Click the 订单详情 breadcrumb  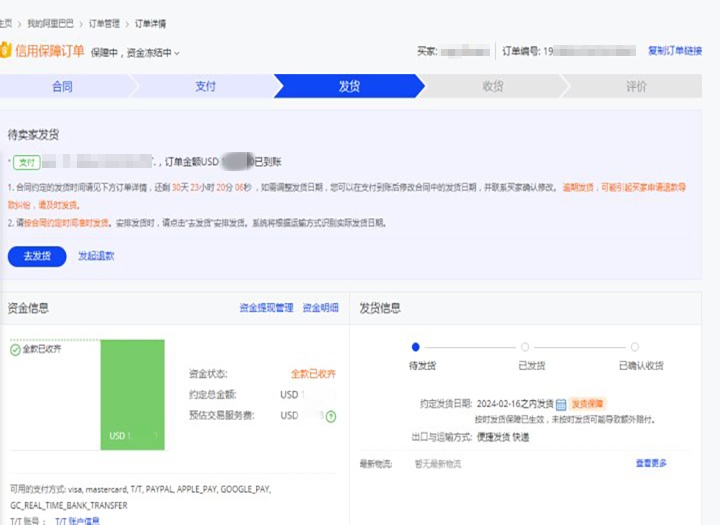150,23
